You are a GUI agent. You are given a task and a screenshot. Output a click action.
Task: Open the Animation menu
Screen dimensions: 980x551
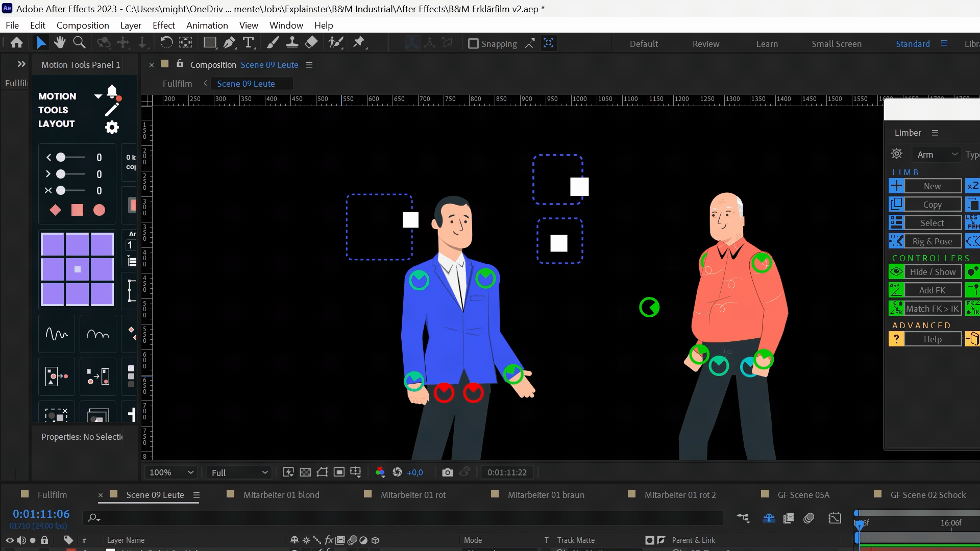click(x=207, y=25)
